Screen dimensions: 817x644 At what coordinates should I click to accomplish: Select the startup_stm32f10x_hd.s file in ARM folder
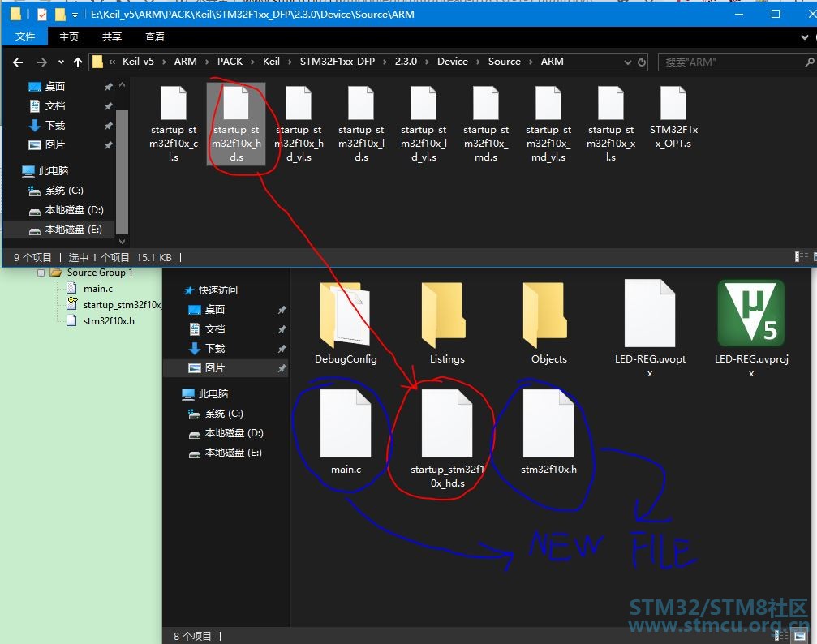(236, 124)
